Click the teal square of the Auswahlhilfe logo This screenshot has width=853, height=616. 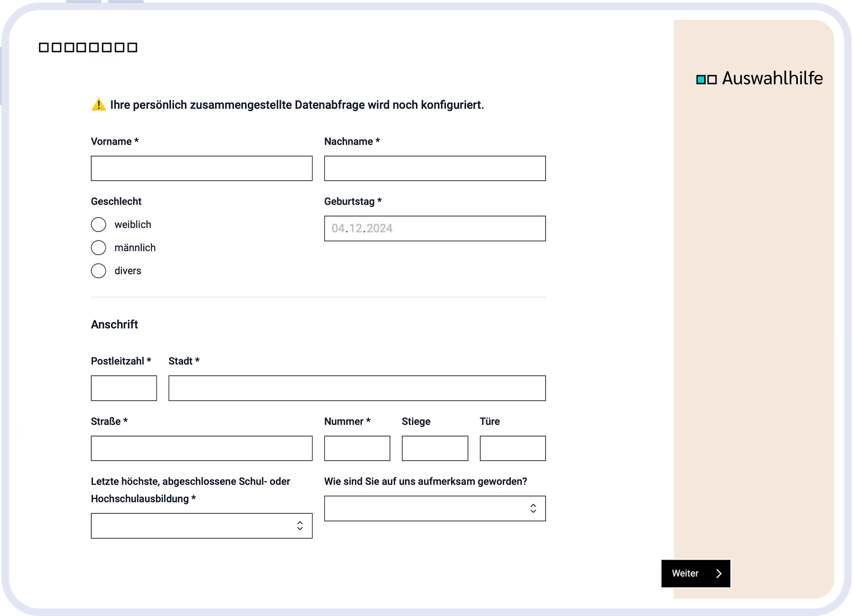pyautogui.click(x=701, y=78)
